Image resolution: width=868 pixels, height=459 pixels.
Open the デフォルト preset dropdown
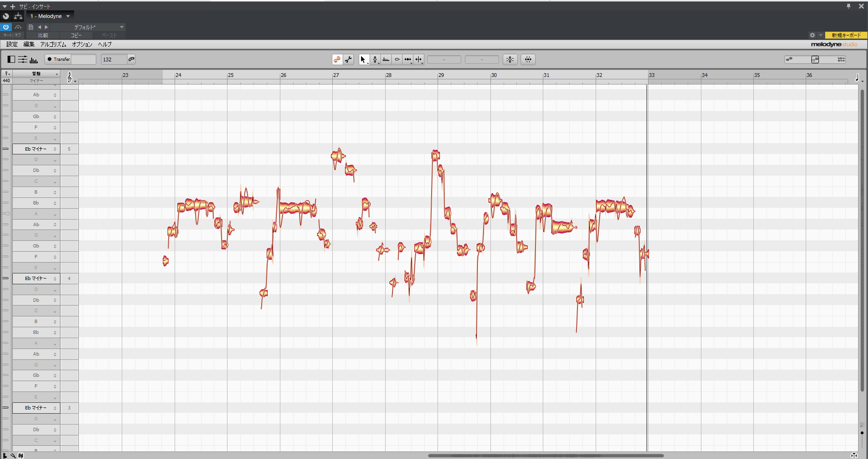coord(85,27)
